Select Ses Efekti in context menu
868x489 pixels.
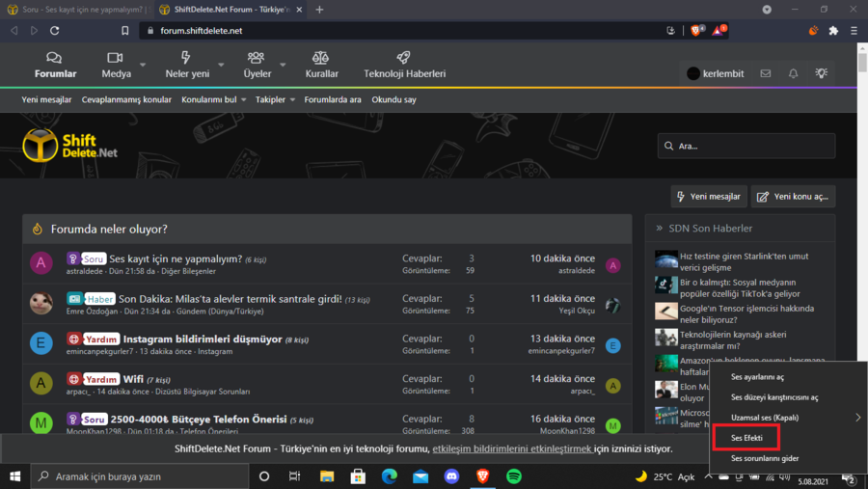(x=746, y=438)
